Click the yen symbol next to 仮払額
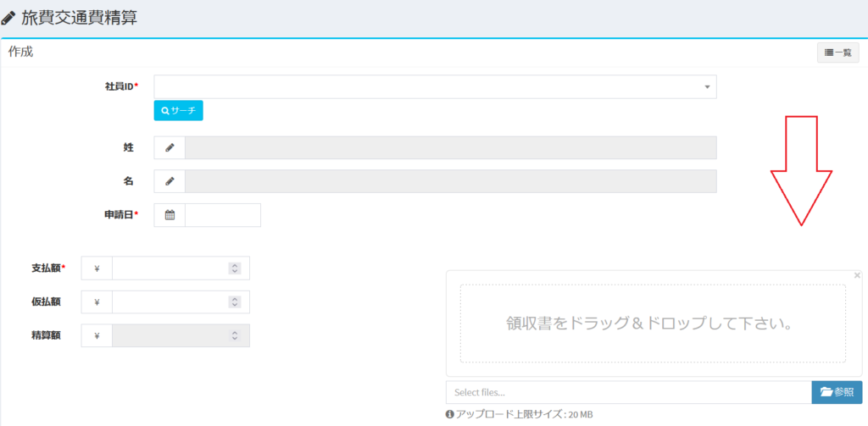 point(97,302)
